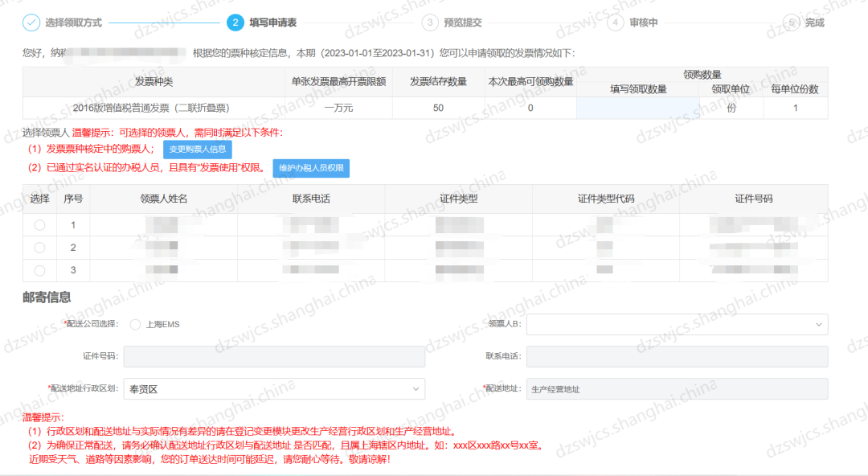Viewport: 868px width, 476px height.
Task: Click the 证件类型代码 column header
Action: point(606,199)
